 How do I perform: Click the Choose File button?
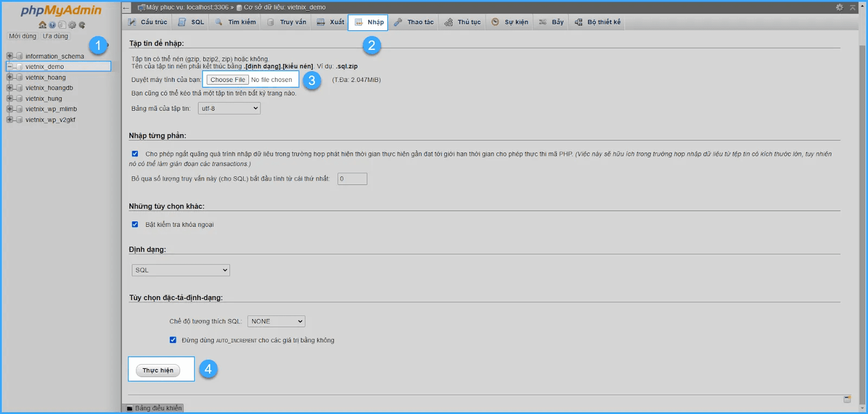(228, 80)
